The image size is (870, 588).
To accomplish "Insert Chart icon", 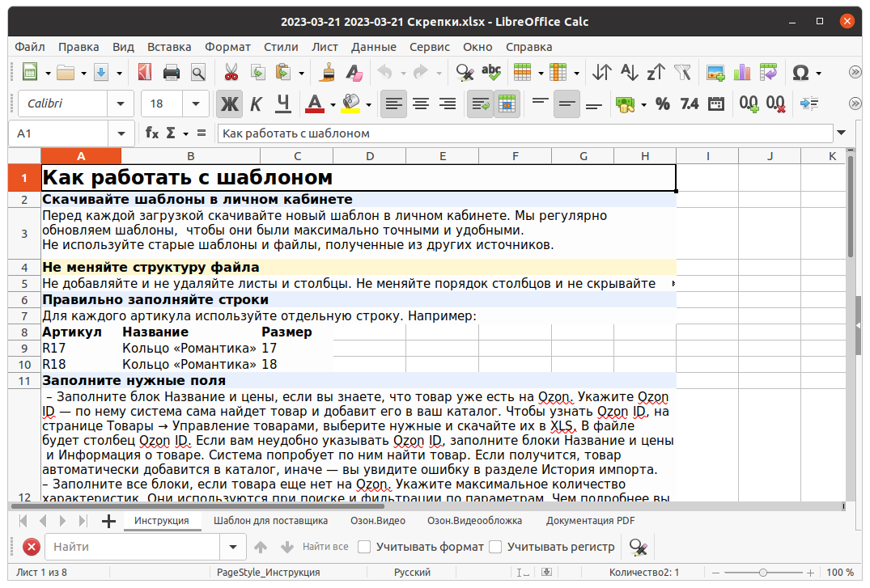I will tap(742, 73).
